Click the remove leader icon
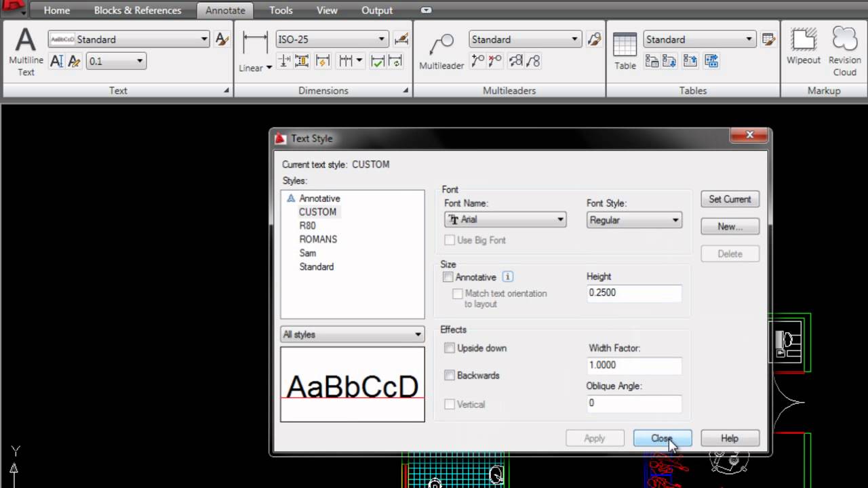This screenshot has width=868, height=488. coord(496,61)
